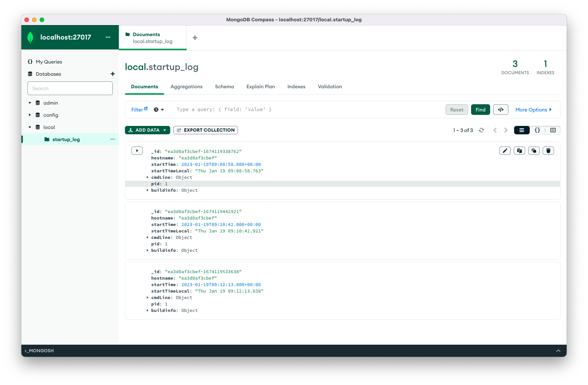
Task: Collapse the local database
Action: 30,127
